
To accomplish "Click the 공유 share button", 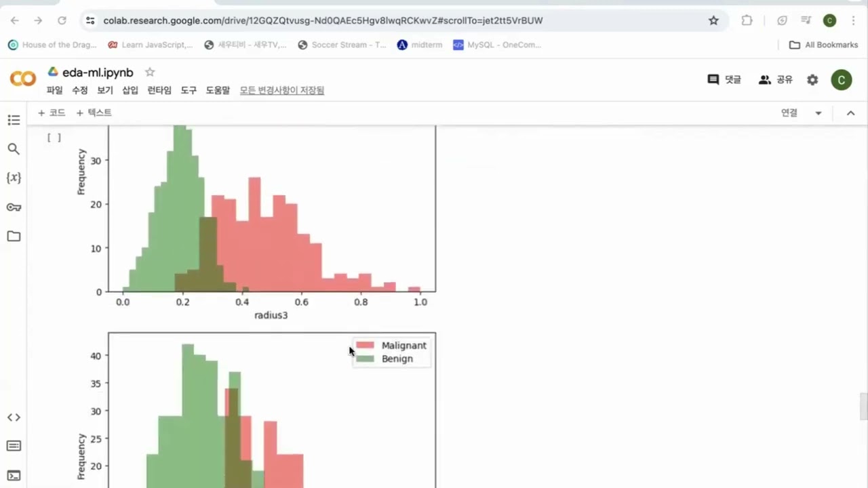I will tap(776, 79).
